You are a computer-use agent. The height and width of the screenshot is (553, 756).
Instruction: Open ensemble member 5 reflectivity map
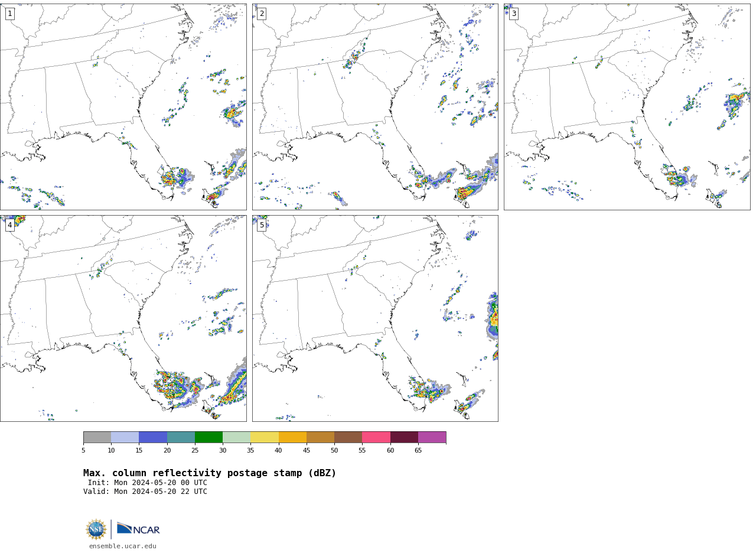point(375,318)
